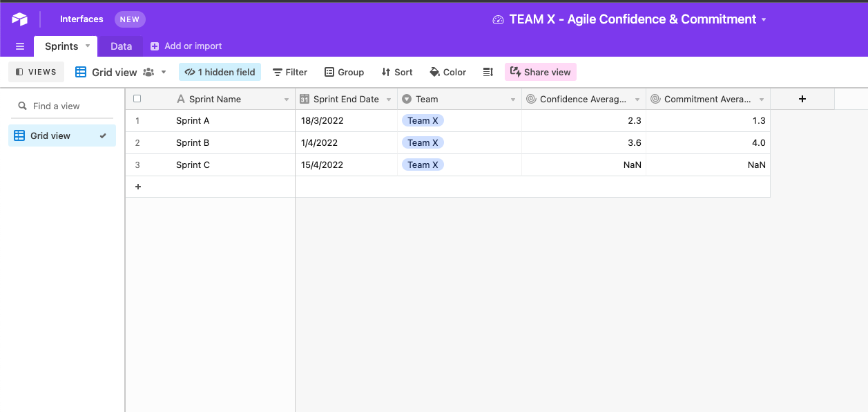868x412 pixels.
Task: Open the Team column dropdown arrow
Action: click(x=513, y=100)
